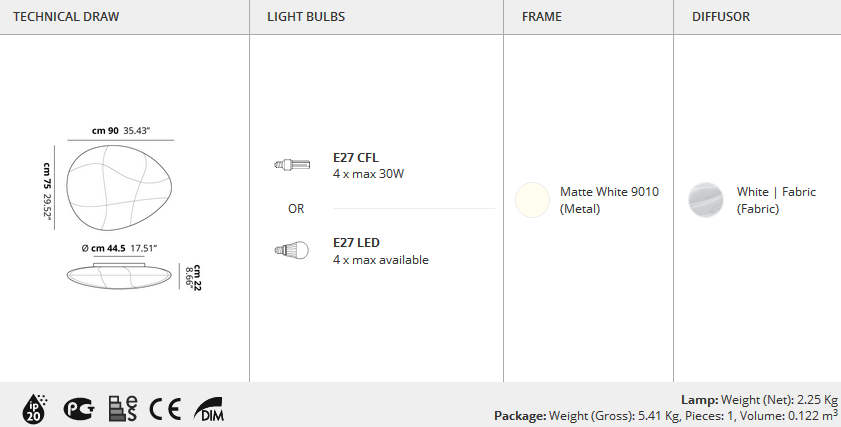Viewport: 841px width, 427px height.
Task: Click the E27 LED bulb icon
Action: tap(292, 250)
